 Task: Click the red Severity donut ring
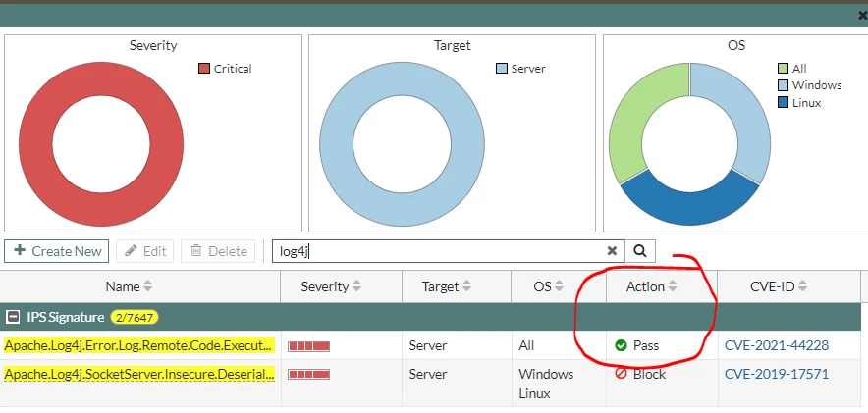point(35,144)
